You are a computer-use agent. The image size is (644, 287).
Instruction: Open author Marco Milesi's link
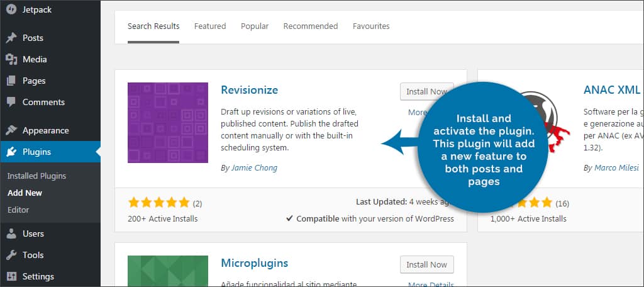616,168
